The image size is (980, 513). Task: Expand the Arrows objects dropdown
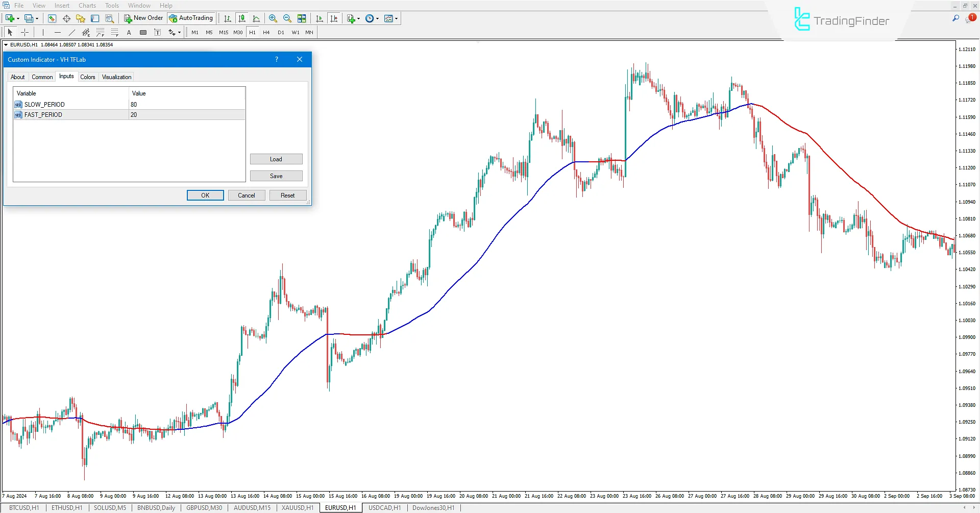(179, 33)
